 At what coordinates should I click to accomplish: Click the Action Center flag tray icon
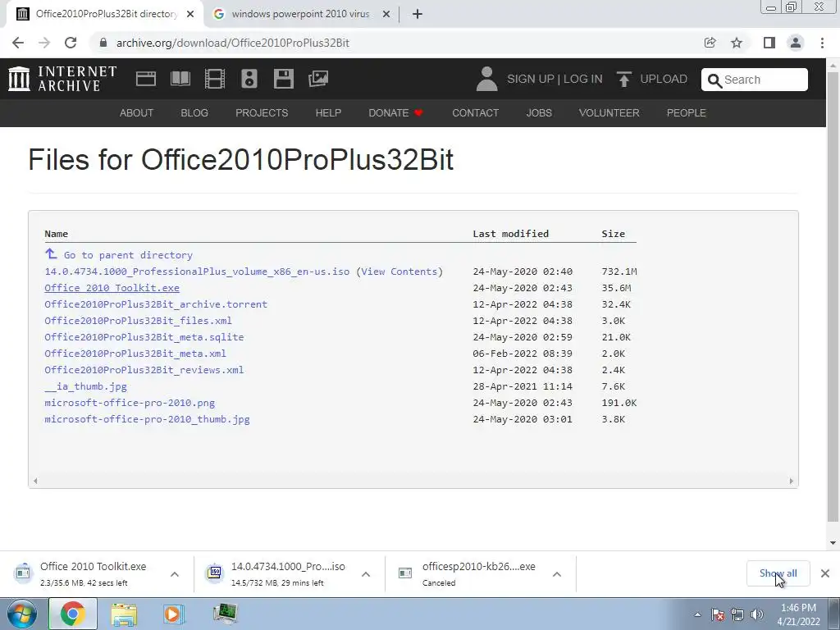coord(718,614)
